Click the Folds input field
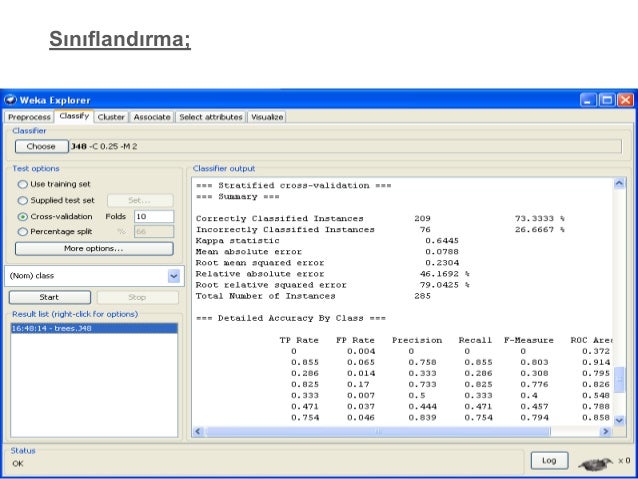The width and height of the screenshot is (638, 479). [153, 216]
